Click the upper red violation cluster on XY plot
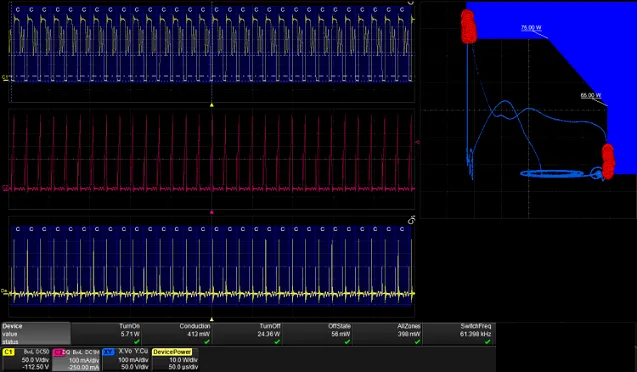Screen dimensions: 637x372 [468, 26]
